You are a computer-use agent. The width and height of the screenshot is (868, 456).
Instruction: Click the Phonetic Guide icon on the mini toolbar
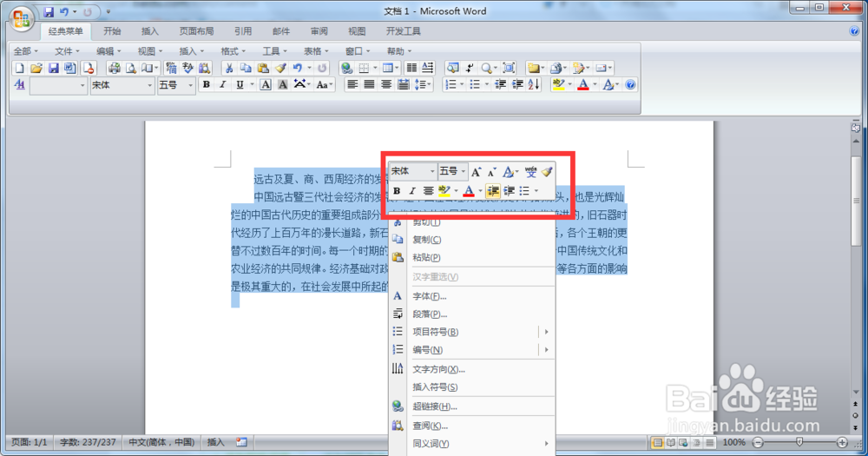531,172
